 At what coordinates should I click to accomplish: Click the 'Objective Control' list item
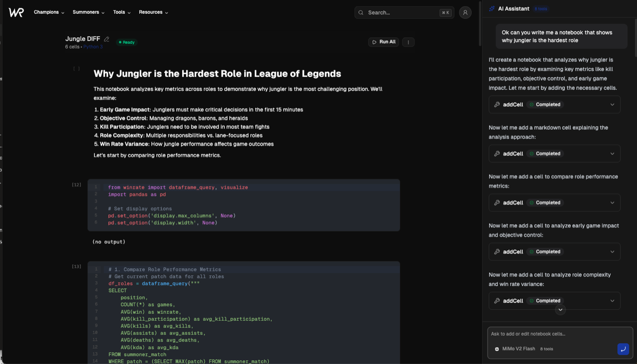click(174, 118)
